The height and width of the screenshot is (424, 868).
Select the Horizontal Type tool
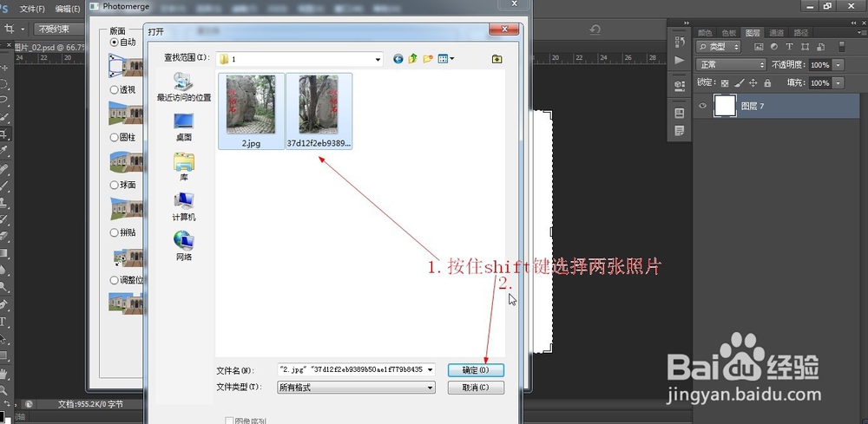coord(4,321)
